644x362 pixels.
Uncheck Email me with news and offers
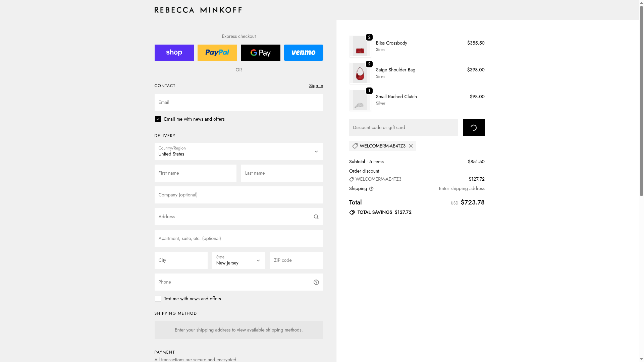(158, 119)
